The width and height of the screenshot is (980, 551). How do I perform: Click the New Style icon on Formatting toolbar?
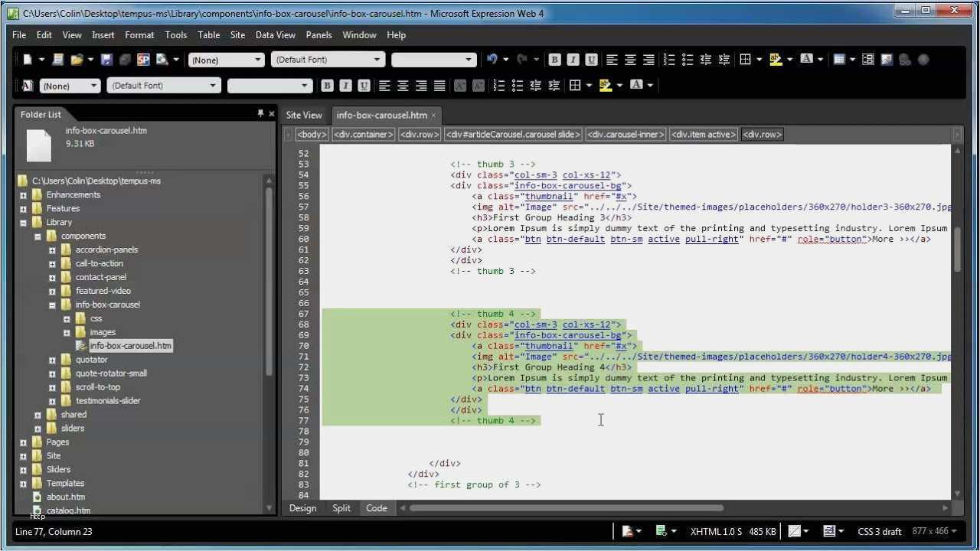[x=28, y=86]
